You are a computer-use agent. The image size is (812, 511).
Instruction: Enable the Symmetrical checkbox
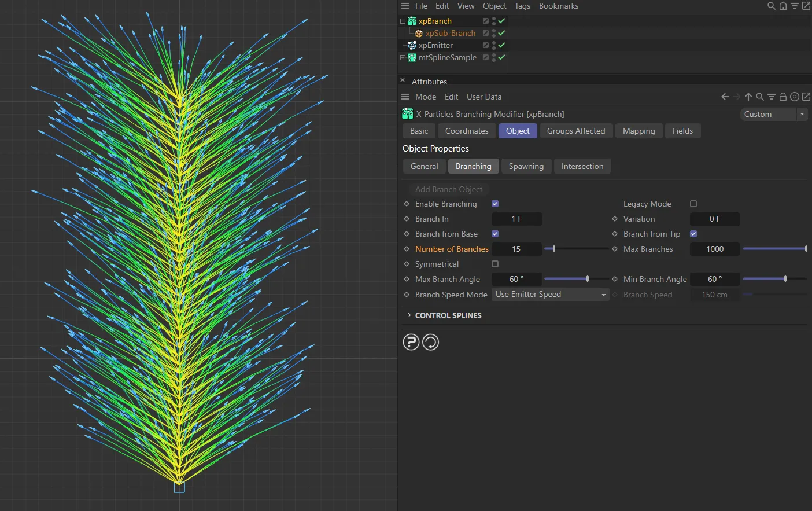tap(495, 264)
